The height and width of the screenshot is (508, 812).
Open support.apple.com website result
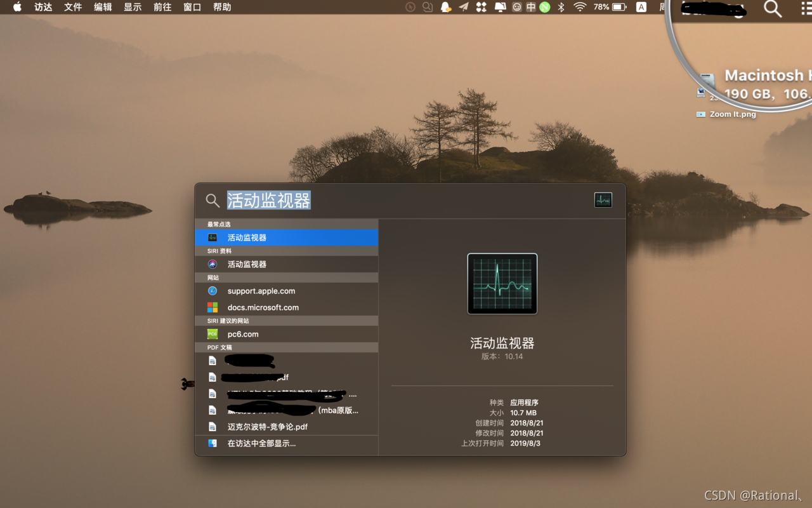click(286, 291)
